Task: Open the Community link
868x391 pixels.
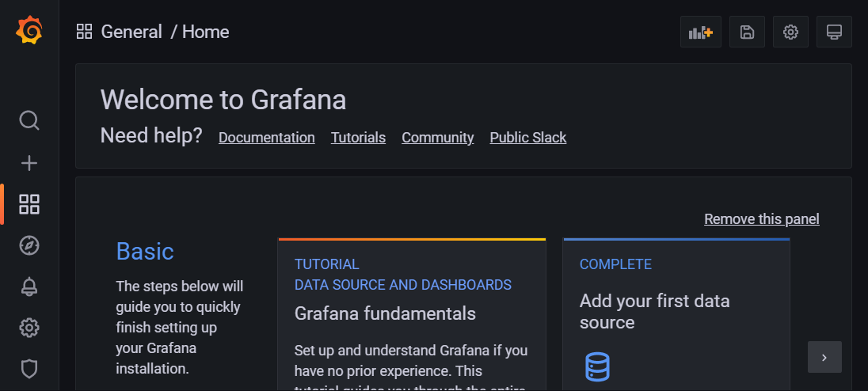Action: (437, 138)
